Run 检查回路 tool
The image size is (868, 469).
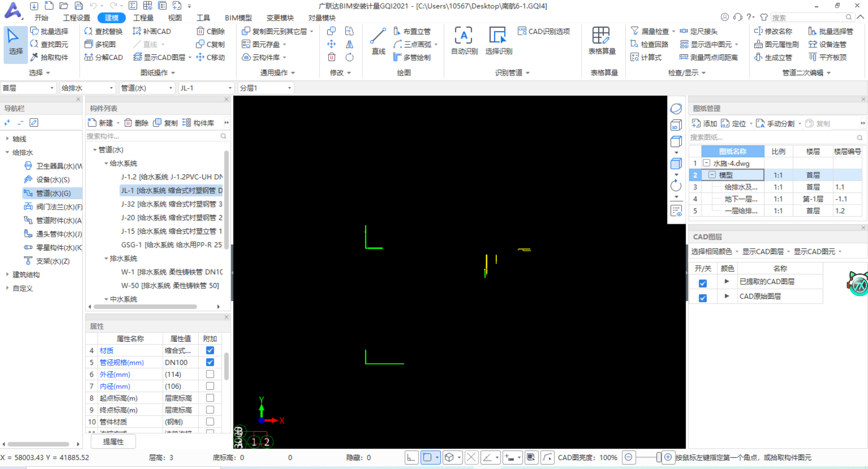[649, 44]
